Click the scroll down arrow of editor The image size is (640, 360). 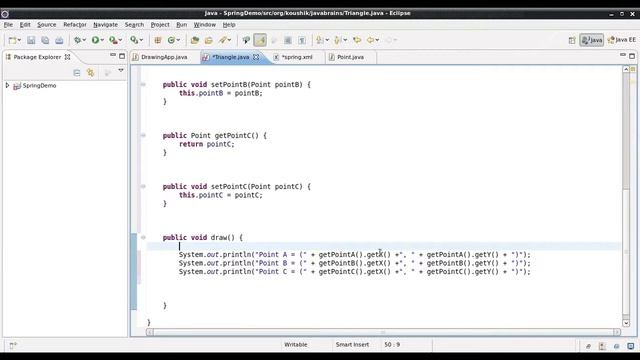pyautogui.click(x=626, y=323)
